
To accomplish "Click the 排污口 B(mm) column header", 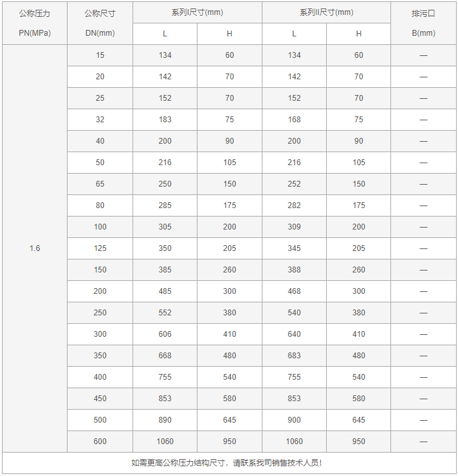I will (424, 23).
